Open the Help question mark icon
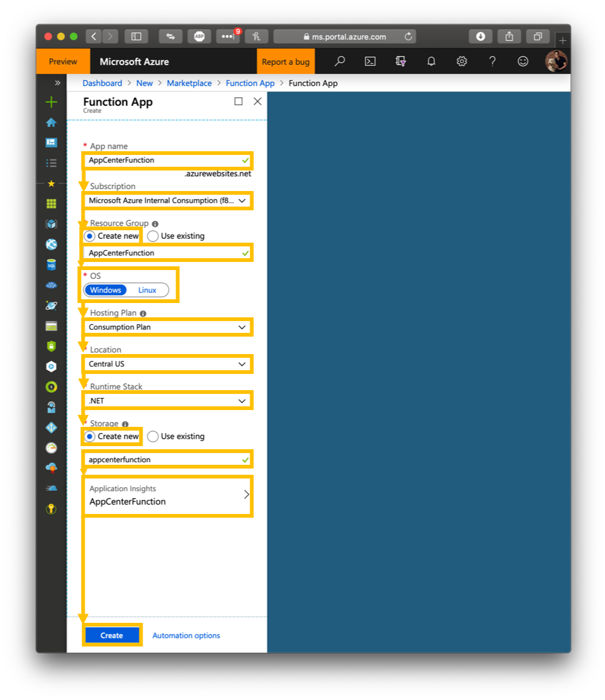This screenshot has width=605, height=700. tap(492, 61)
